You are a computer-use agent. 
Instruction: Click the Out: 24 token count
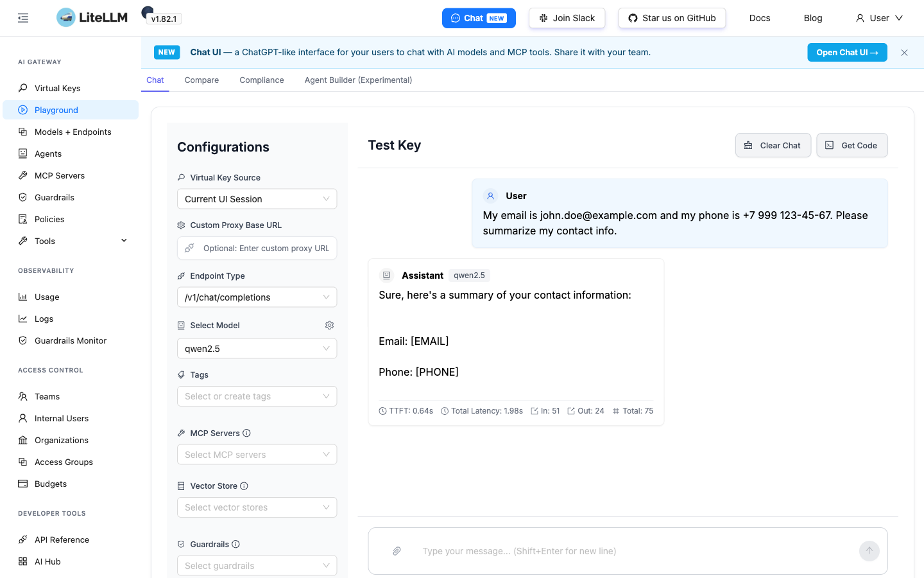coord(586,411)
